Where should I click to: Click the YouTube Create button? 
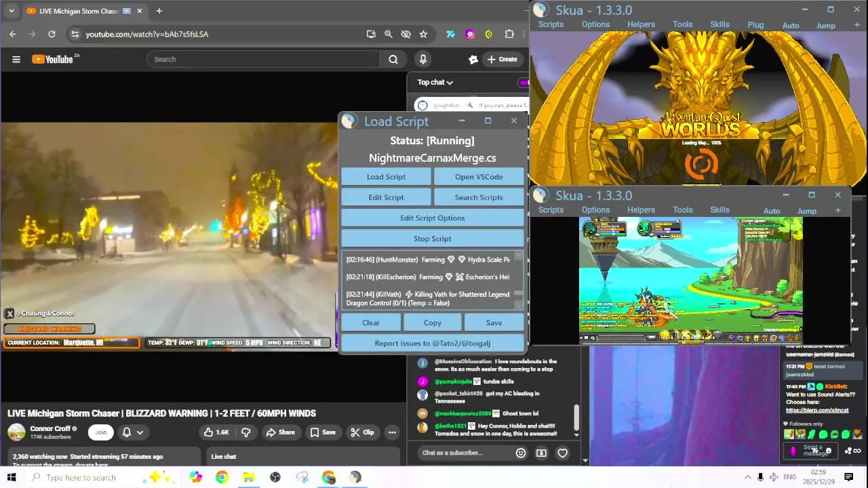502,60
